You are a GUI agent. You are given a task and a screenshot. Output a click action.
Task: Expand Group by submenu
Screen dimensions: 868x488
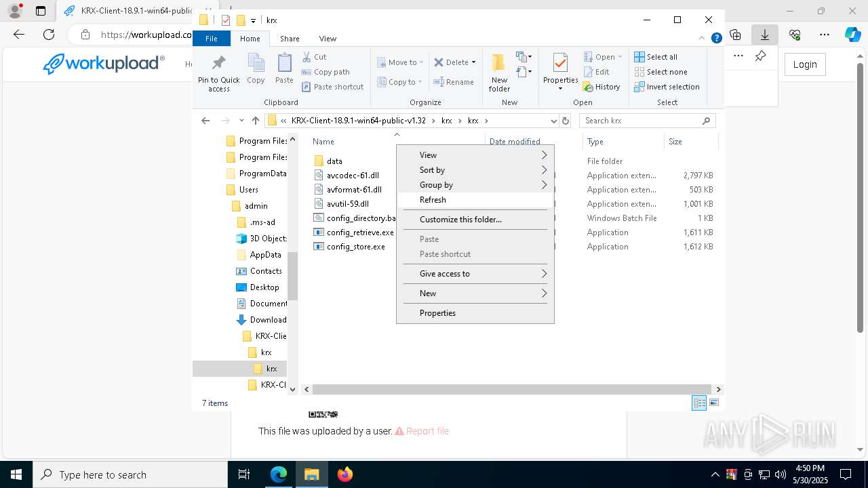[x=475, y=185]
